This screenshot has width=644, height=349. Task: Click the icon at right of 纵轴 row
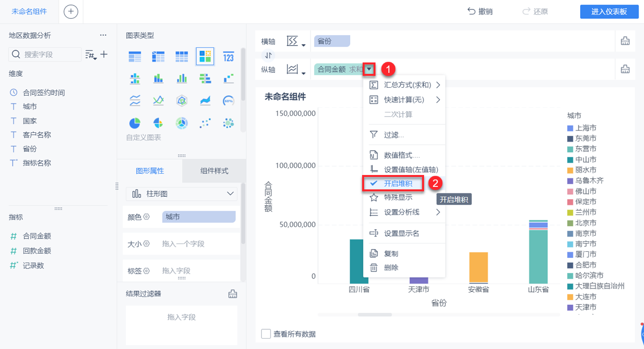coord(625,69)
